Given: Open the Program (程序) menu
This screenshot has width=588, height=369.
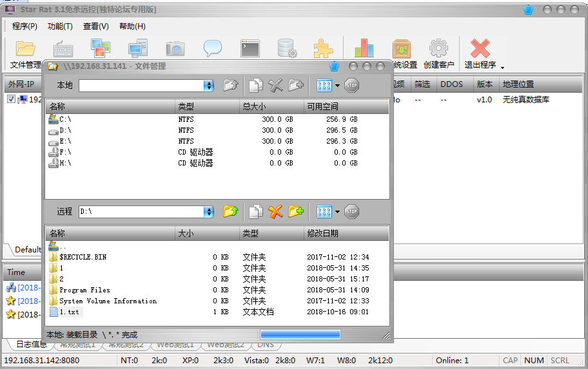Looking at the screenshot, I should 24,26.
